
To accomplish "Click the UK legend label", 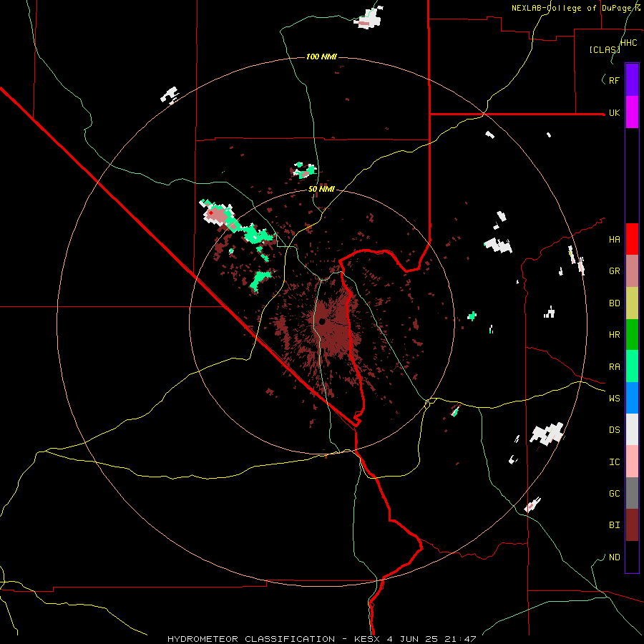I will tap(614, 112).
